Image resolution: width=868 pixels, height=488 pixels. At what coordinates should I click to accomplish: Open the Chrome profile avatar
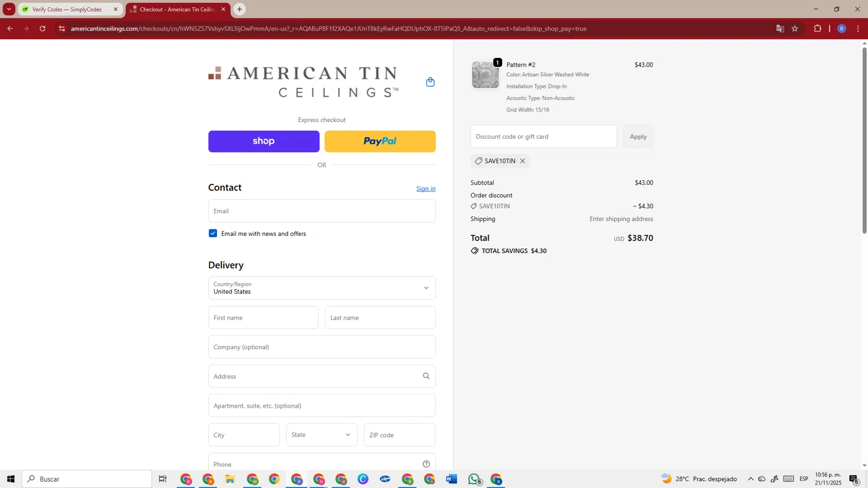(842, 28)
